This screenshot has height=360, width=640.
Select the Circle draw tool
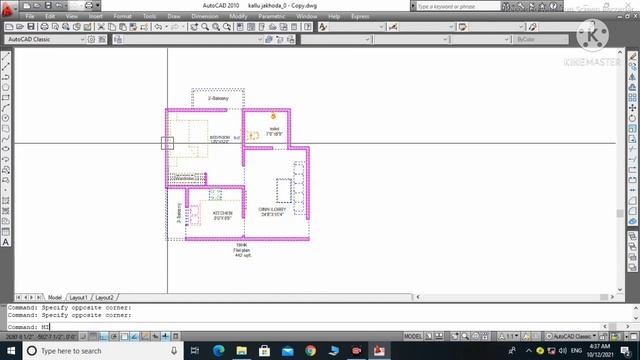[x=6, y=118]
